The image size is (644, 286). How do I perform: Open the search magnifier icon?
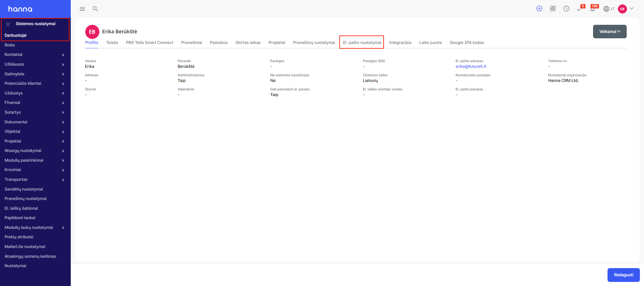(95, 9)
